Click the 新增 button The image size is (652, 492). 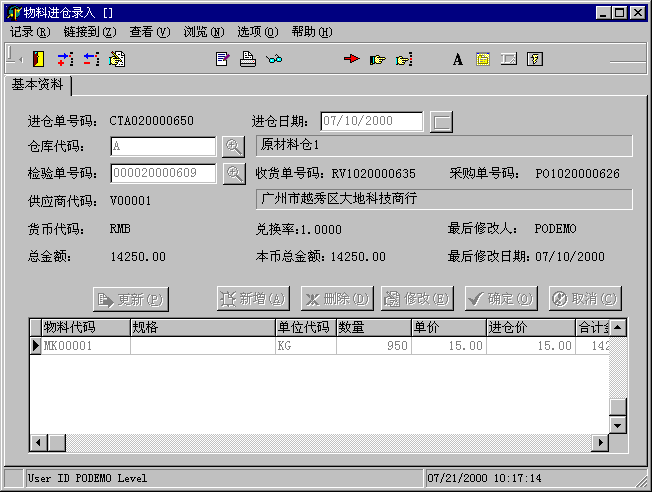(x=252, y=298)
